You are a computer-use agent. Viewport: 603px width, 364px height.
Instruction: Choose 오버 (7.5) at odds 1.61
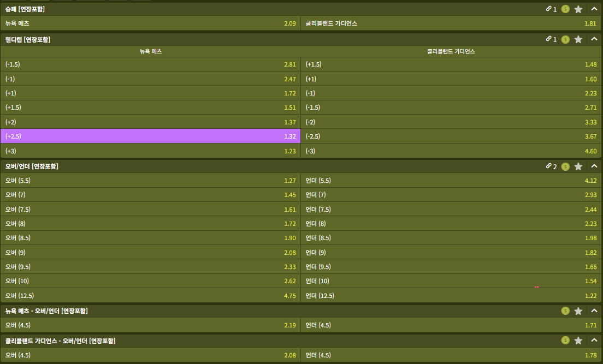point(150,209)
